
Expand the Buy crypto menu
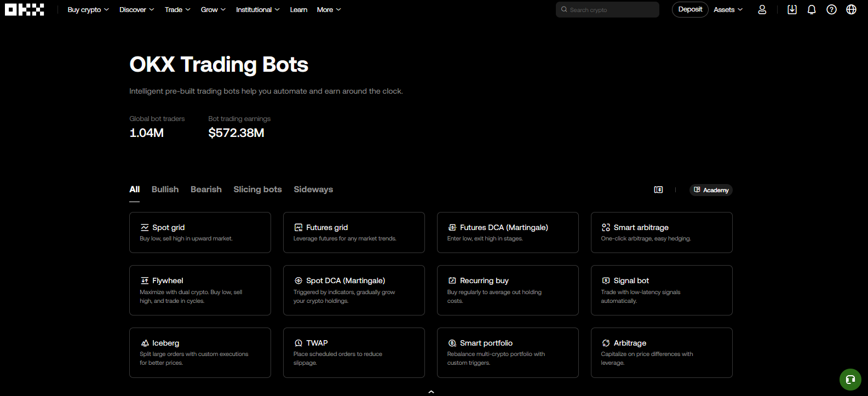[x=88, y=10]
